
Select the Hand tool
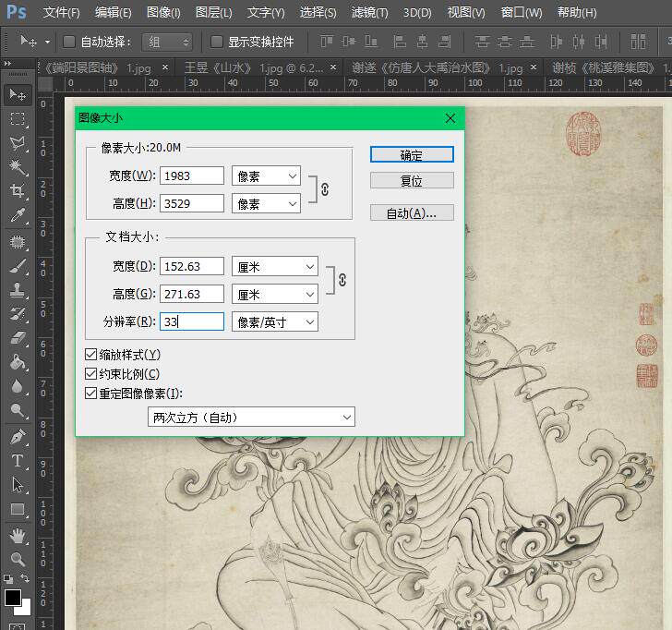pos(18,536)
